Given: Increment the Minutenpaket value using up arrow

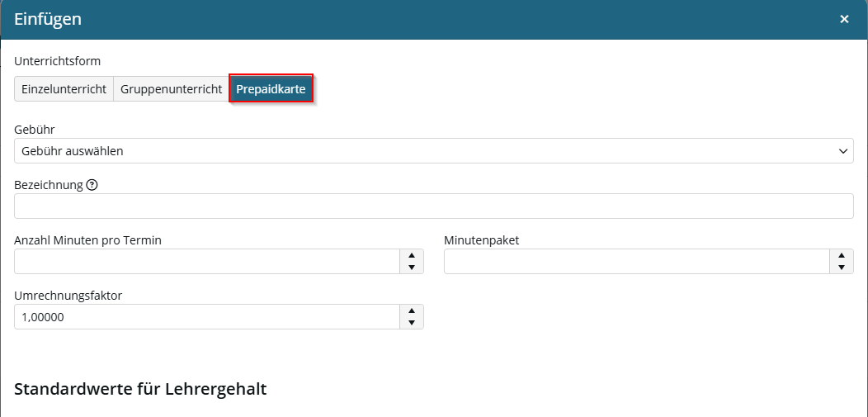Looking at the screenshot, I should [842, 255].
